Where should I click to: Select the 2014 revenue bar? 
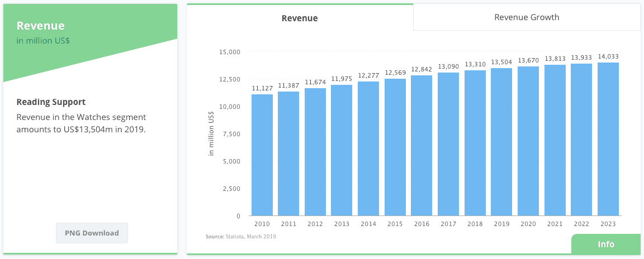click(x=368, y=148)
